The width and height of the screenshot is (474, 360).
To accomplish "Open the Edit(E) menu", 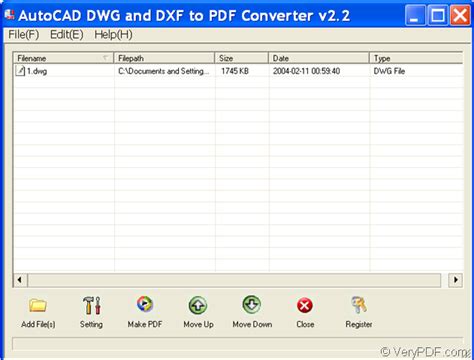I will coord(67,34).
